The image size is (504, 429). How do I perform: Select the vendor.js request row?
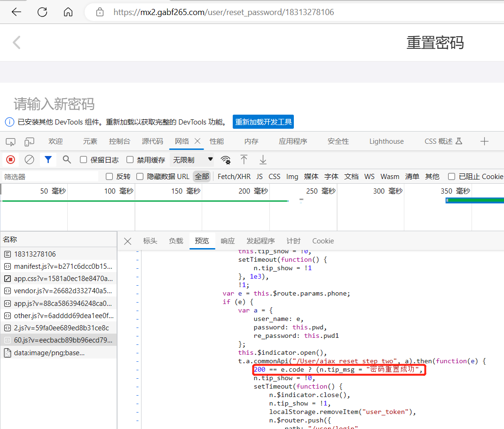coord(58,291)
